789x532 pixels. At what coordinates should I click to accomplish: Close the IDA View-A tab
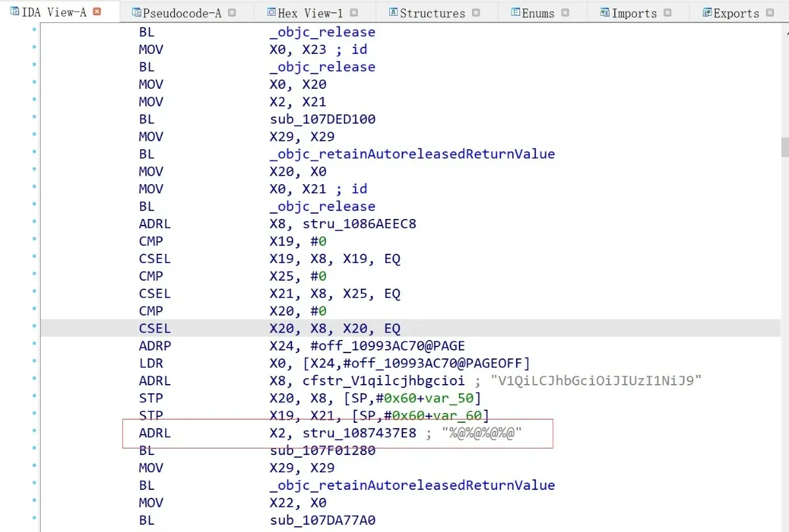pyautogui.click(x=97, y=12)
